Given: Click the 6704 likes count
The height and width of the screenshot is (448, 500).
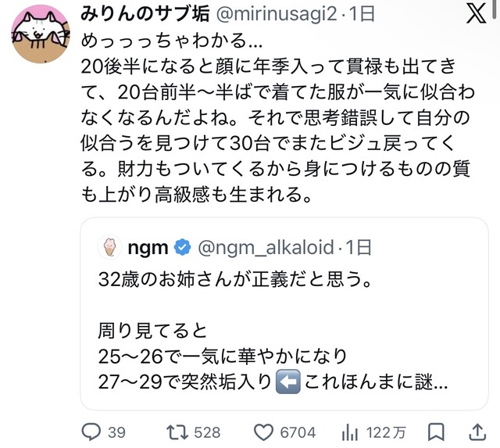Looking at the screenshot, I should (x=298, y=432).
